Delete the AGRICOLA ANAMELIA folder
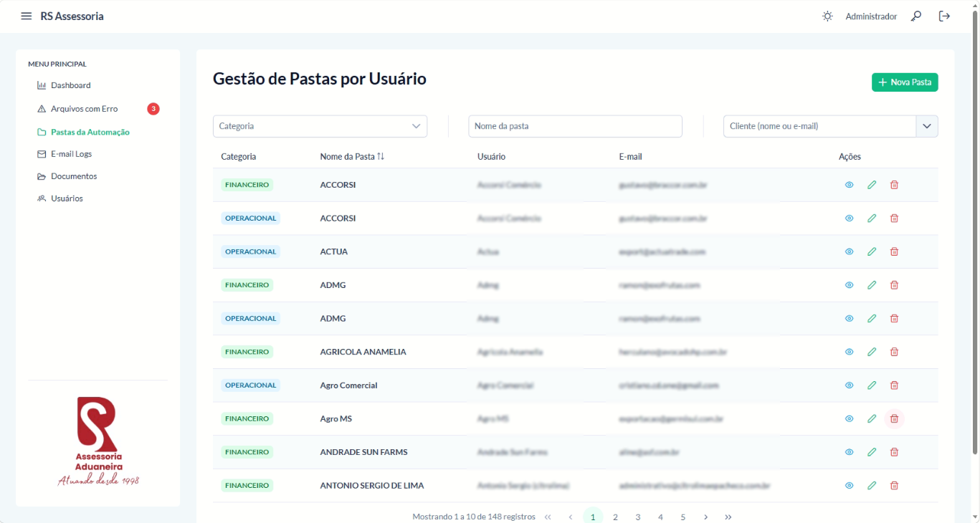The width and height of the screenshot is (980, 523). point(894,352)
